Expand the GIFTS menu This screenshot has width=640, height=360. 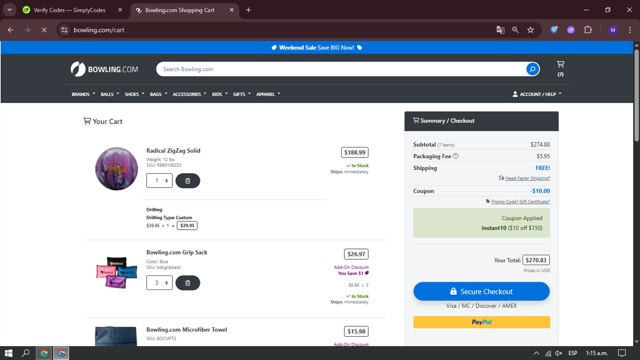point(242,94)
